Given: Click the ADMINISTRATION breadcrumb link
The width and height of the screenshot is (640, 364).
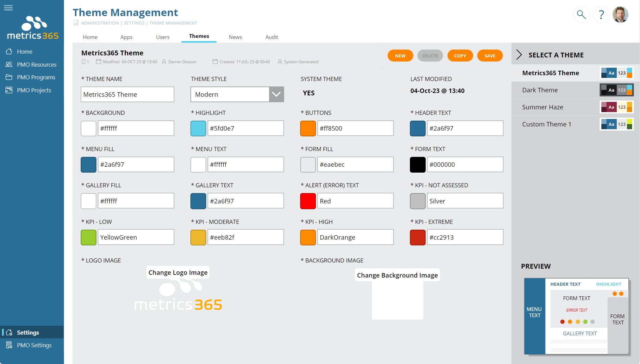Looking at the screenshot, I should pyautogui.click(x=100, y=23).
